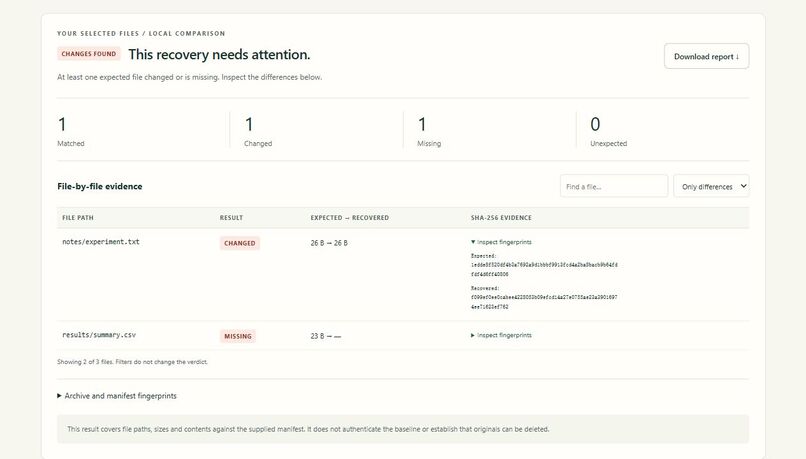806x459 pixels.
Task: Click the Unexpected count stat
Action: pos(609,131)
